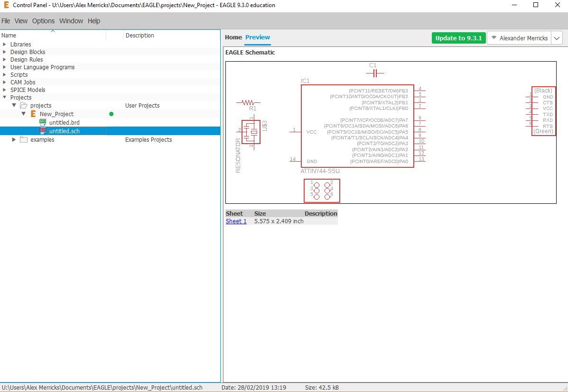Expand the Libraries tree node
Viewport: 568px width, 392px height.
(x=4, y=45)
